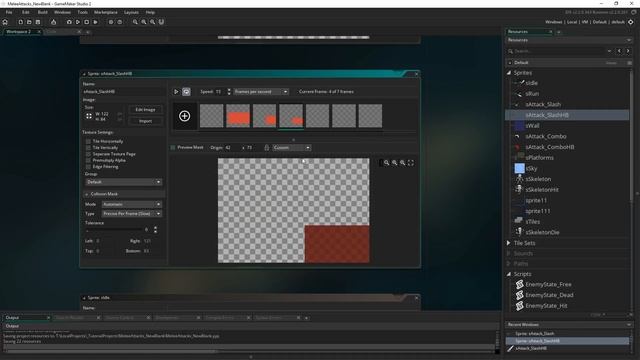The width and height of the screenshot is (640, 360).
Task: Open the Build menu
Action: [x=42, y=12]
